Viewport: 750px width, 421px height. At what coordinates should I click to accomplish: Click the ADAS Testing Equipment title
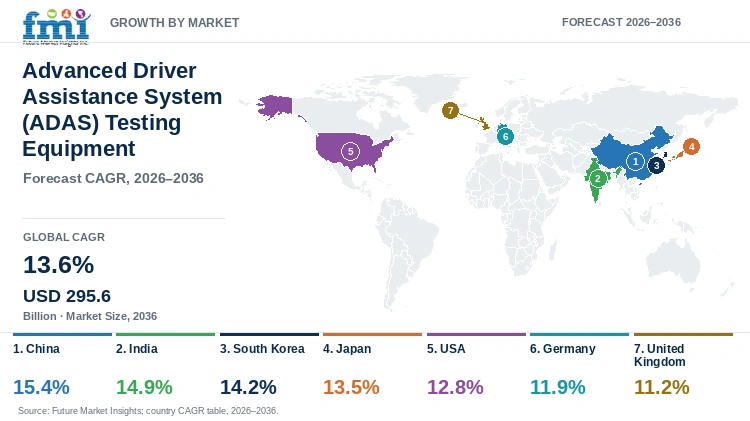tap(122, 110)
